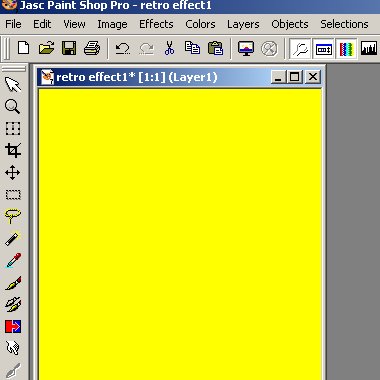Select the Paint Brush tool
Screen dimensions: 380x380
(13, 283)
